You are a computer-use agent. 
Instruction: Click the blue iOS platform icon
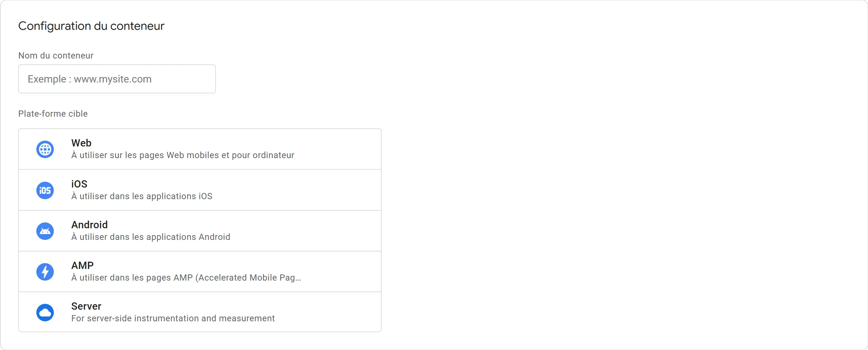pyautogui.click(x=45, y=190)
